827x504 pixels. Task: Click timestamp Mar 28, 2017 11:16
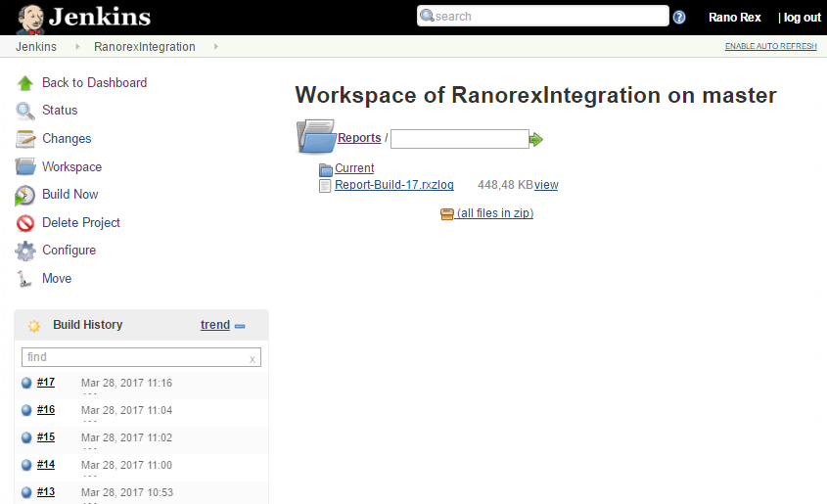126,383
